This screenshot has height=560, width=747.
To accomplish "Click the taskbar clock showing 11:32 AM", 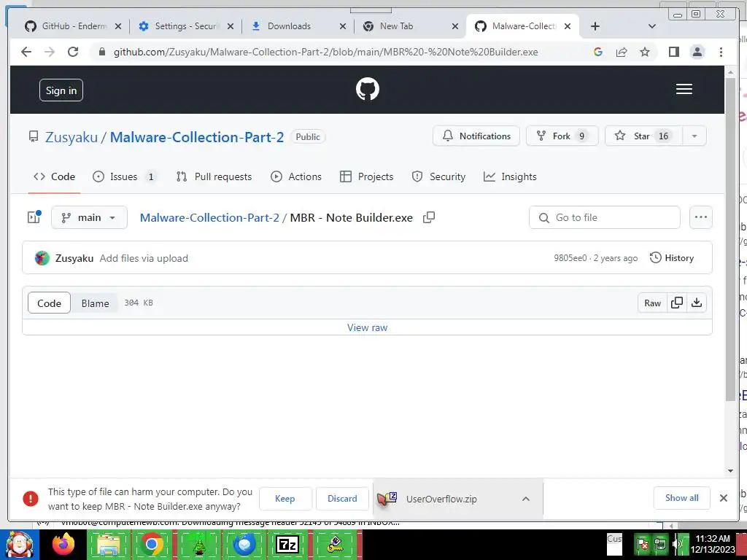I will click(x=712, y=544).
